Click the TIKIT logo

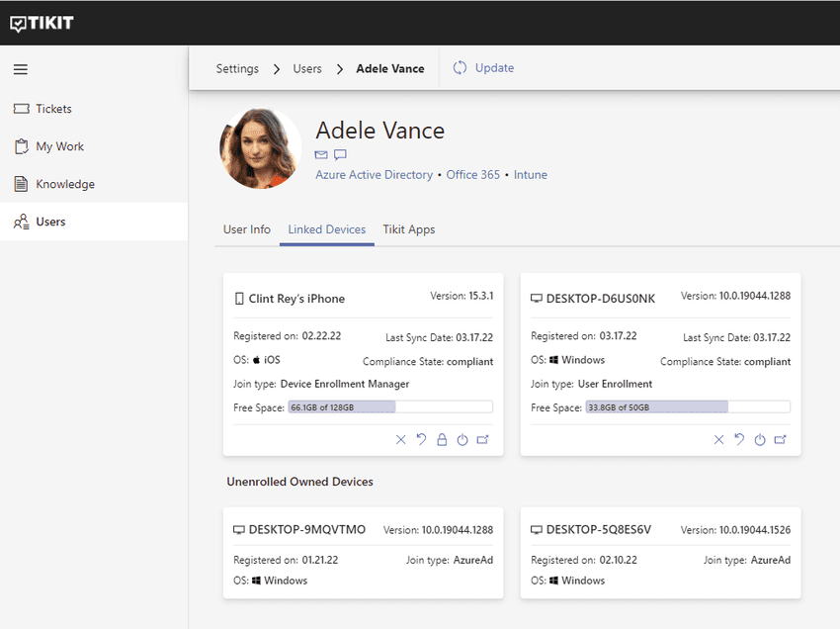point(42,23)
